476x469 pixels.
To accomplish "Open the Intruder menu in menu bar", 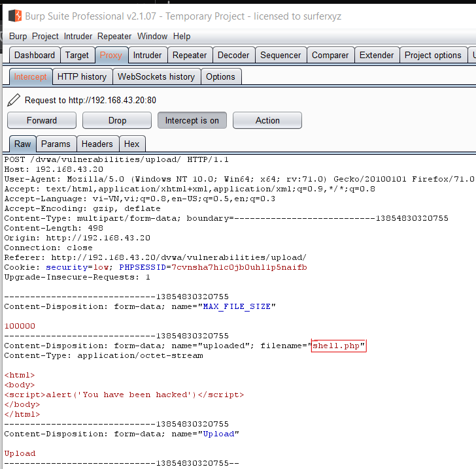I will pos(78,36).
